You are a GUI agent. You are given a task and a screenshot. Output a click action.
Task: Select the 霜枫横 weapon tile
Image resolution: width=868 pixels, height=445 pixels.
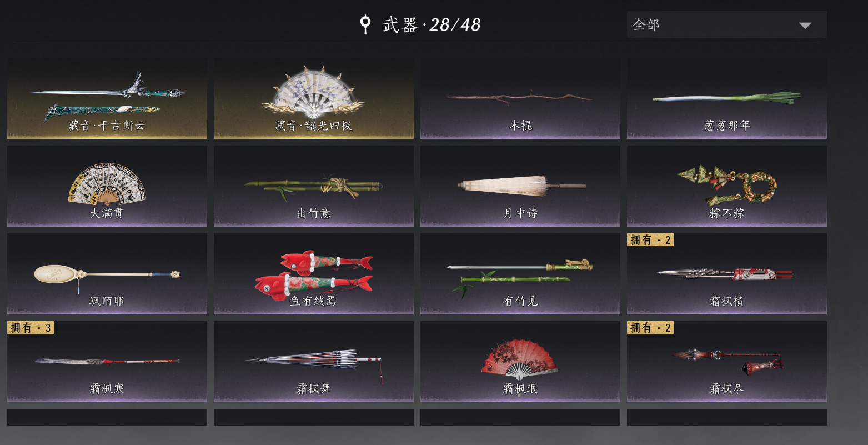[x=727, y=274]
